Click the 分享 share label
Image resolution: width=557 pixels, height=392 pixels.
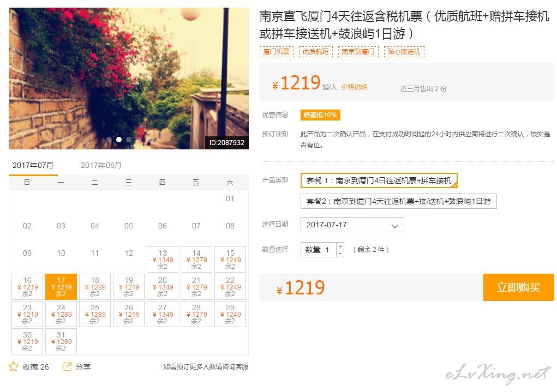coord(83,367)
